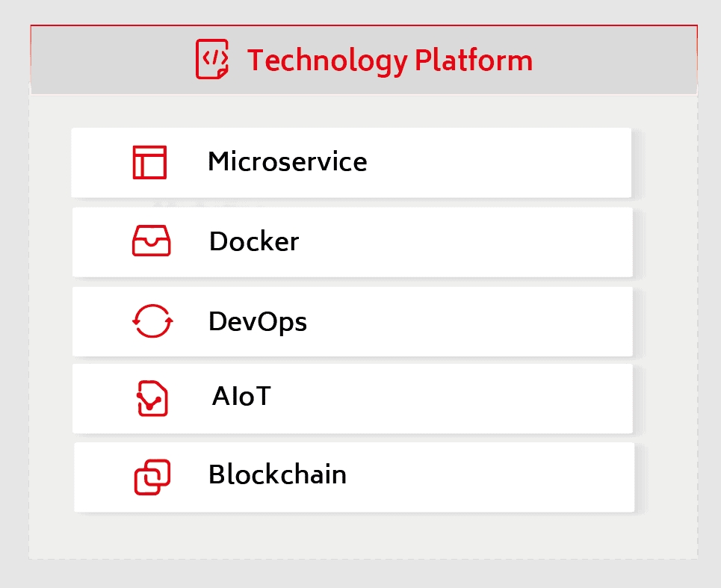Viewport: 721px width, 588px height.
Task: Click the Blockchain label text
Action: tap(277, 474)
